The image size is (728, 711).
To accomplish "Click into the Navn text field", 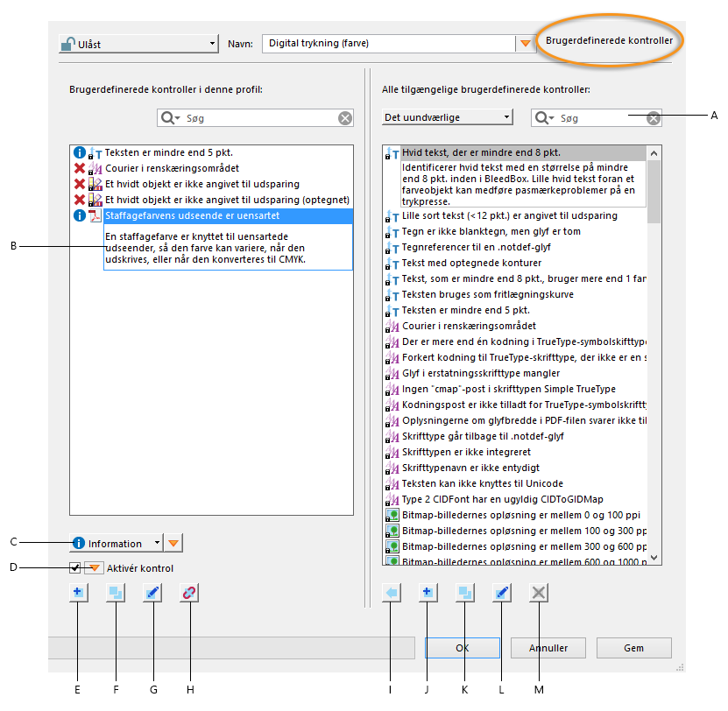I will pos(388,43).
